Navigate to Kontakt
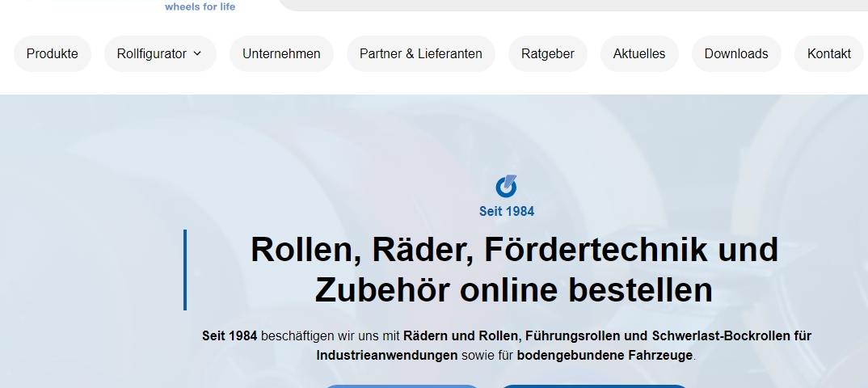The width and height of the screenshot is (868, 388). pyautogui.click(x=828, y=54)
